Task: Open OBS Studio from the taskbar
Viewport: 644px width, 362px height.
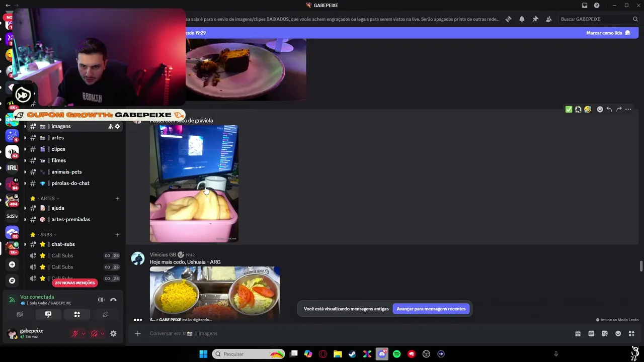Action: tap(426, 354)
